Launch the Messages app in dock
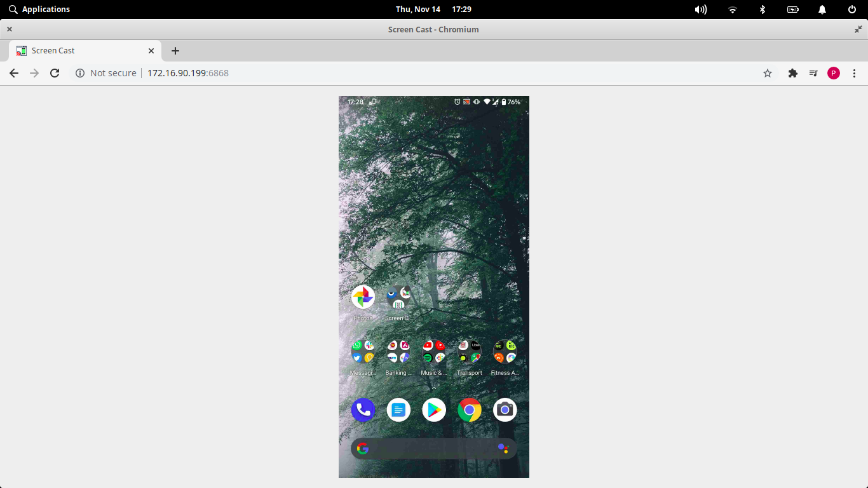The image size is (868, 488). [398, 410]
